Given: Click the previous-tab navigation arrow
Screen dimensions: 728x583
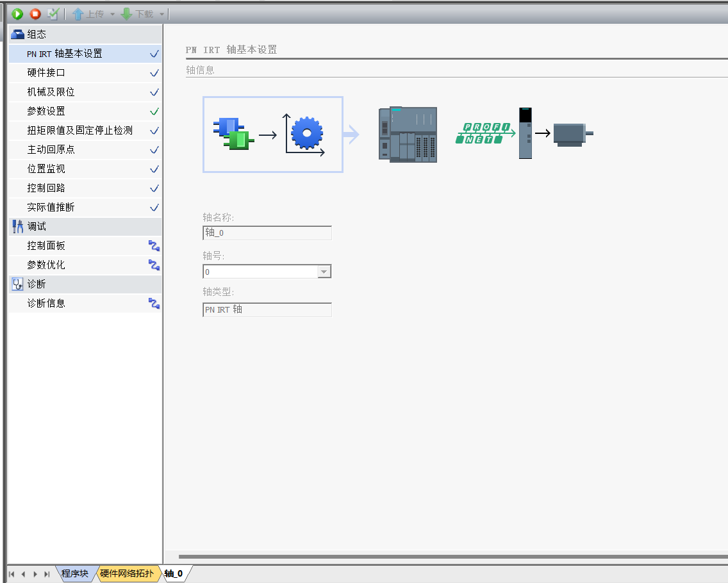Looking at the screenshot, I should click(23, 574).
